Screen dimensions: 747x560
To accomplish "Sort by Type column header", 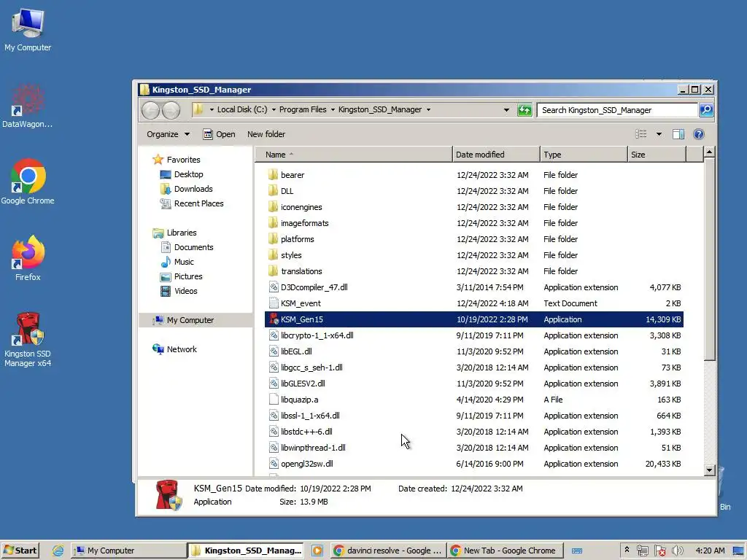I will tap(584, 155).
